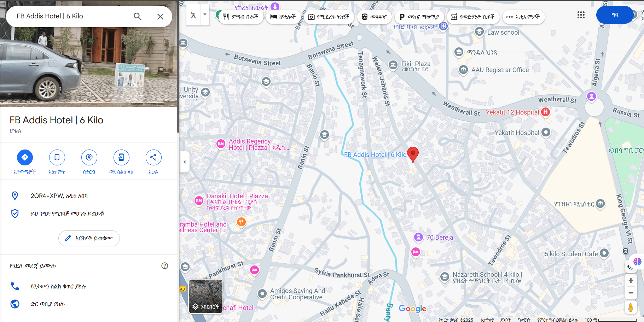
Task: Save the place using bookmark icon
Action: point(57,157)
